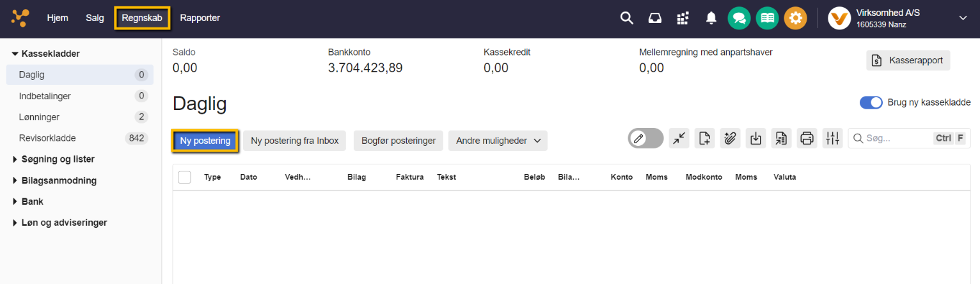Toggle the pencil edit mode switch
This screenshot has height=284, width=980.
click(645, 138)
